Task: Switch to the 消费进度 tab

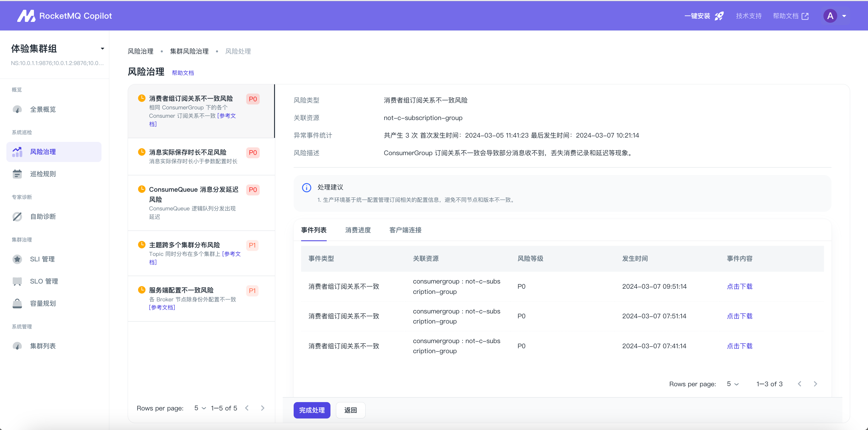Action: [358, 230]
